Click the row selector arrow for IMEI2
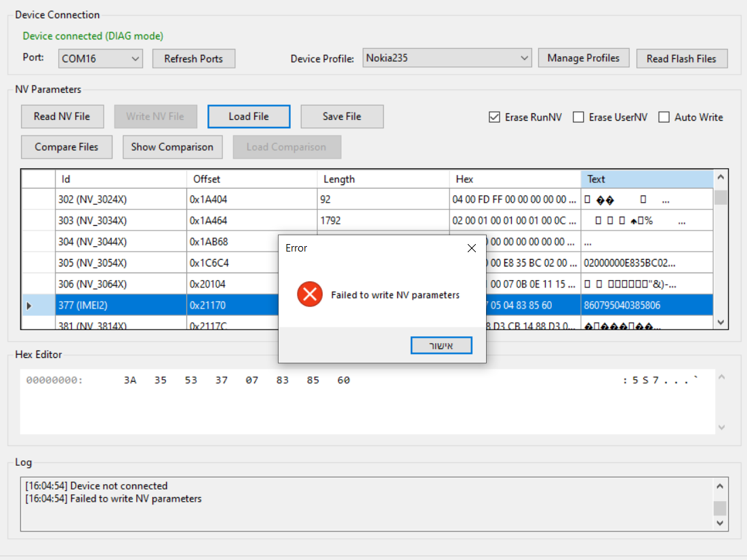Image resolution: width=747 pixels, height=560 pixels. click(29, 306)
